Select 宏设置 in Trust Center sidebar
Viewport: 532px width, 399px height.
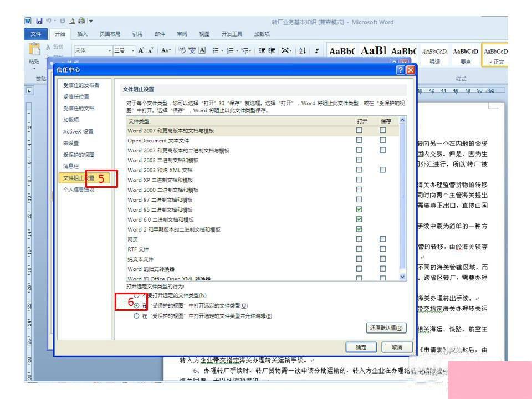point(71,143)
